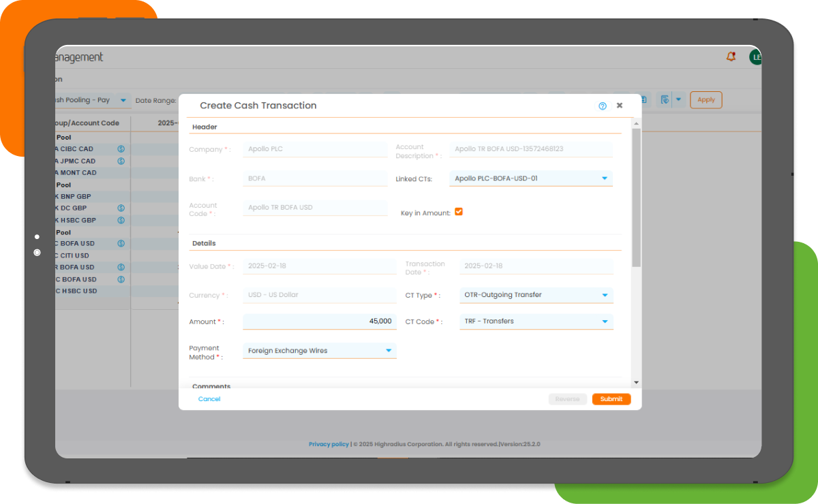Uncheck the Key in Amount checkbox

tap(459, 212)
